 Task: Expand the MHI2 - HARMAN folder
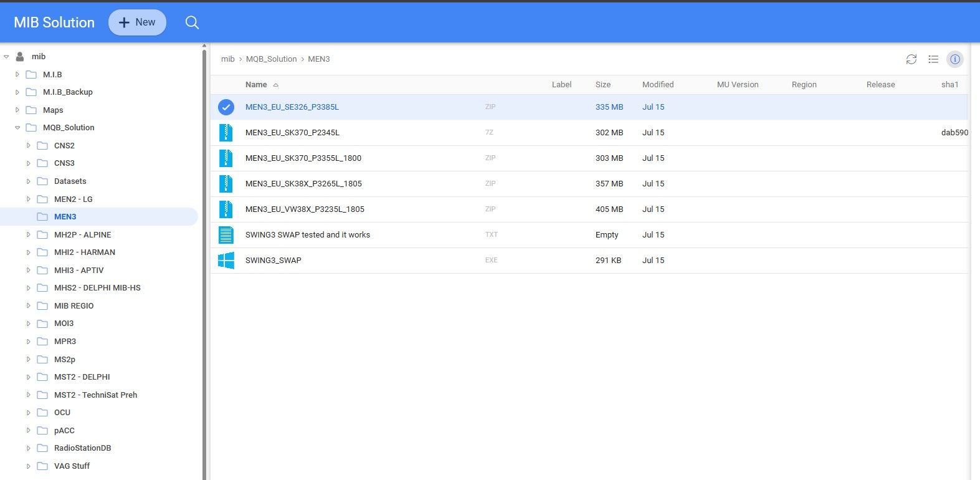28,252
